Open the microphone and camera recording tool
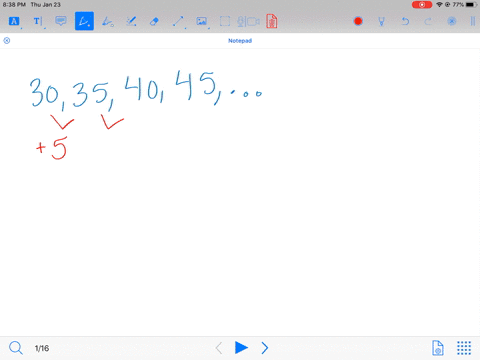The width and height of the screenshot is (480, 360). click(248, 21)
